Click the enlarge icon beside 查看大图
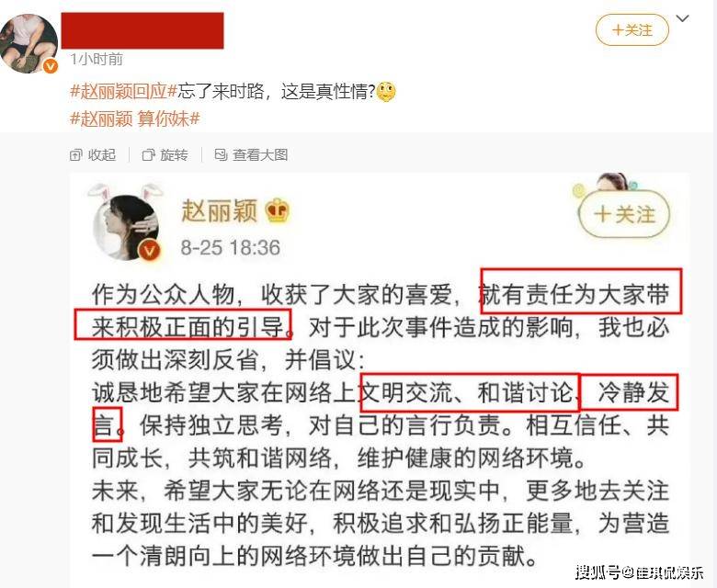This screenshot has height=588, width=717. click(x=221, y=155)
